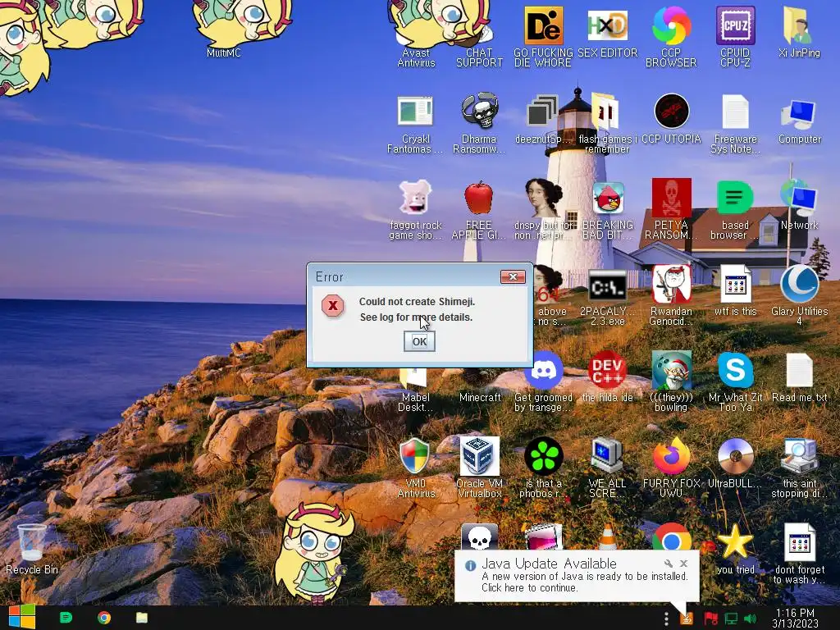Dismiss the Java Update Available balloon
This screenshot has width=840, height=630.
pyautogui.click(x=683, y=564)
